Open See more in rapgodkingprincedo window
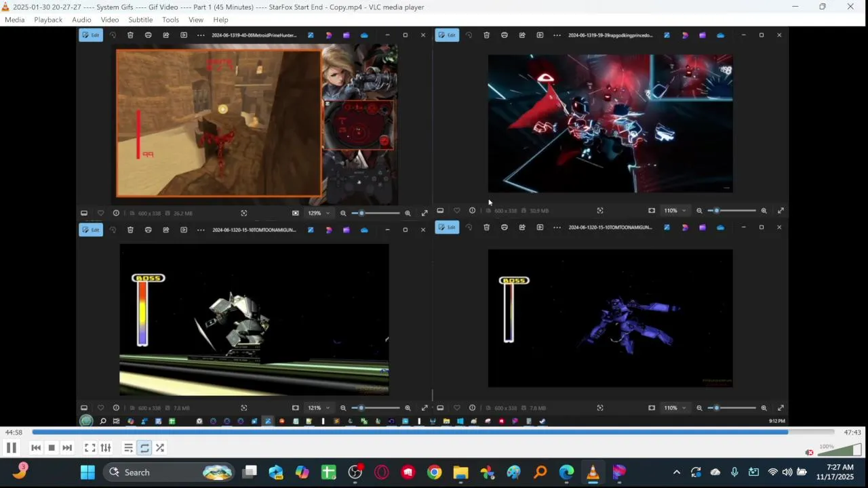 click(557, 35)
